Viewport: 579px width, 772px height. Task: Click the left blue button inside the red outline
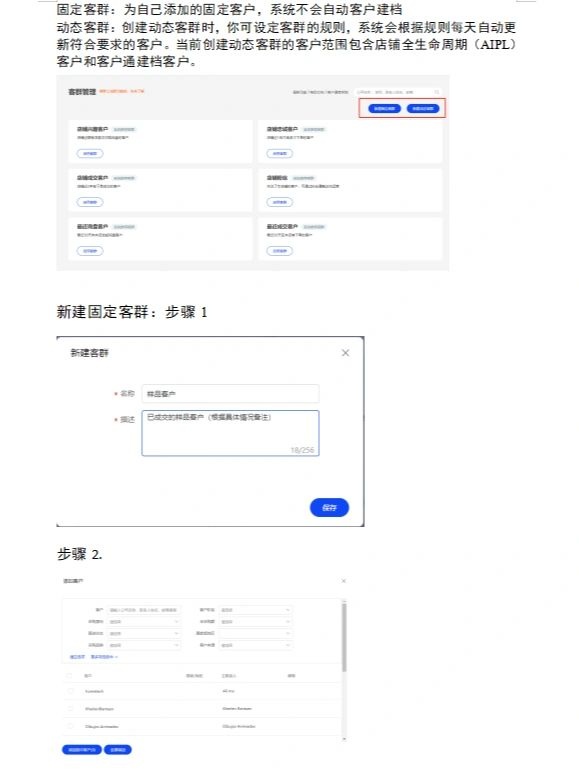pos(385,108)
